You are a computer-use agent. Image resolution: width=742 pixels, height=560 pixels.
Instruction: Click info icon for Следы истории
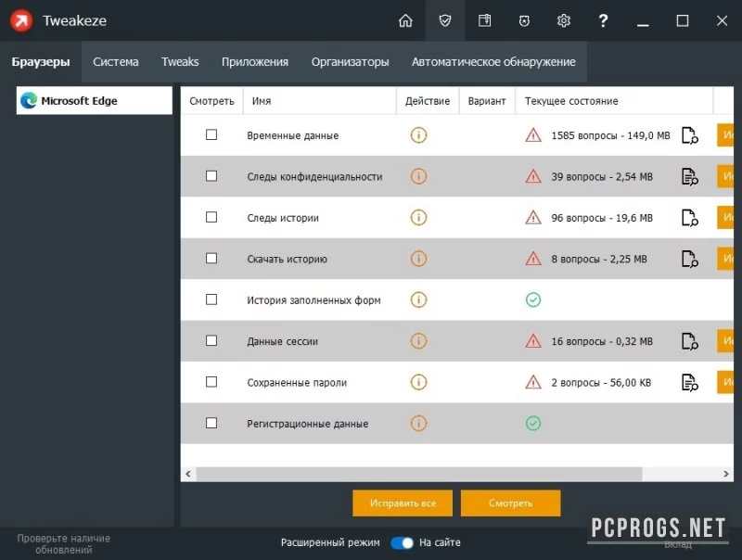click(418, 218)
